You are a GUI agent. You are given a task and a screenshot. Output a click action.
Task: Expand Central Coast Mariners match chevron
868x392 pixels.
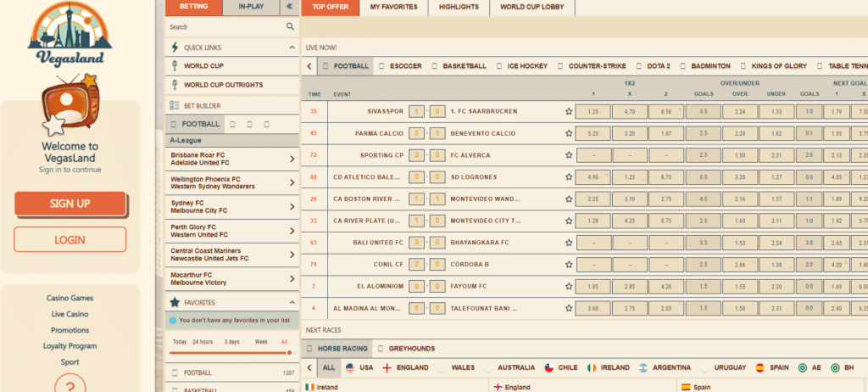tap(292, 255)
